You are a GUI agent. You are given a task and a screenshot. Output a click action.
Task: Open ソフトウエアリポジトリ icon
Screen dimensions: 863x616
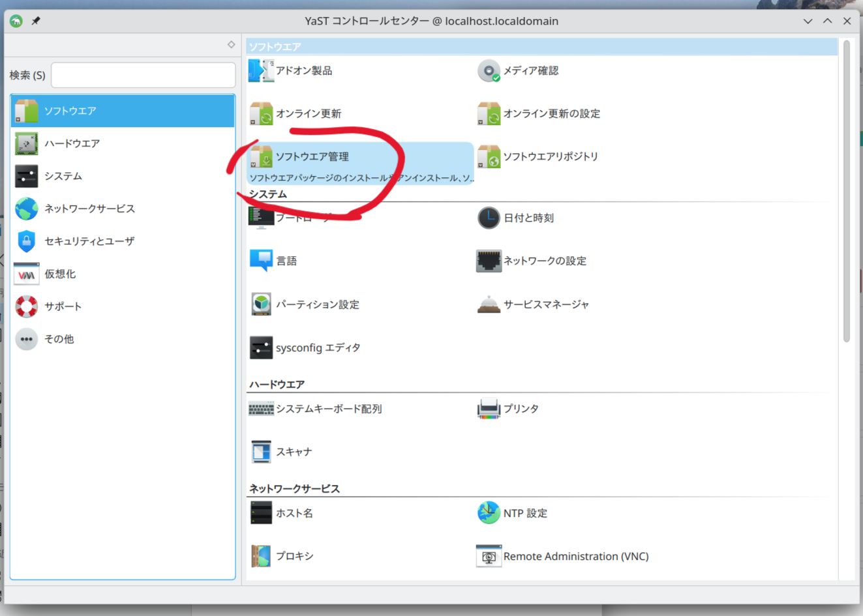tap(489, 156)
